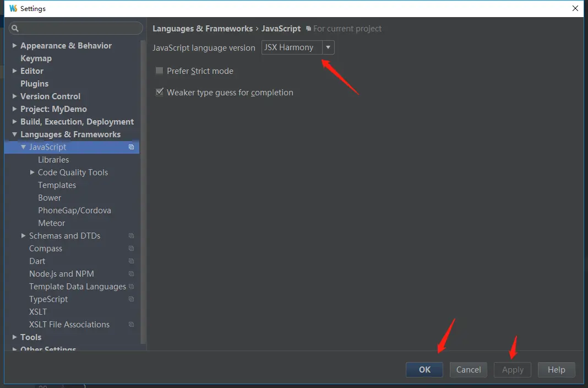The height and width of the screenshot is (388, 588).
Task: Open Dart settings page
Action: point(37,261)
